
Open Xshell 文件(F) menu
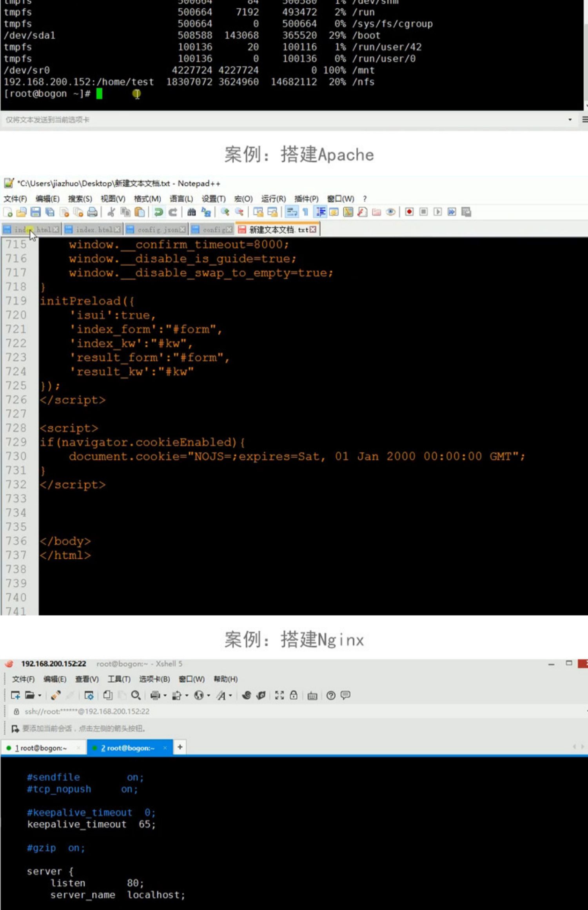tap(23, 679)
